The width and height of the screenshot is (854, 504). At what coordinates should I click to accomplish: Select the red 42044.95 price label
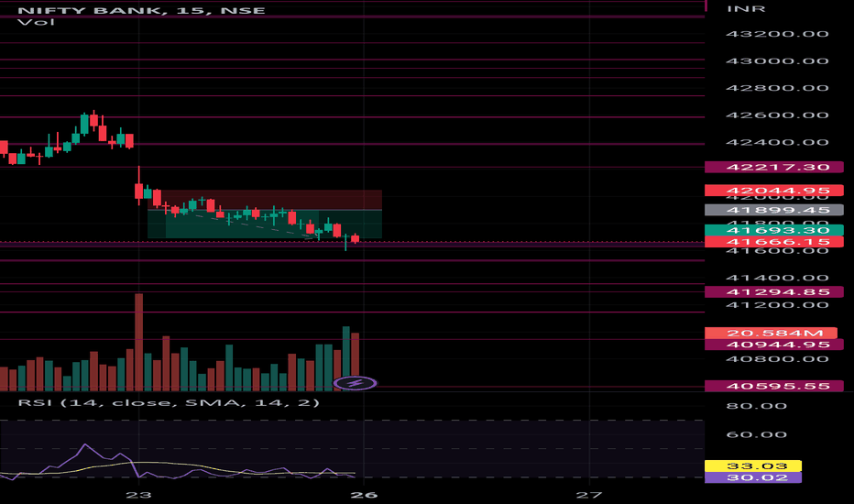(x=774, y=191)
